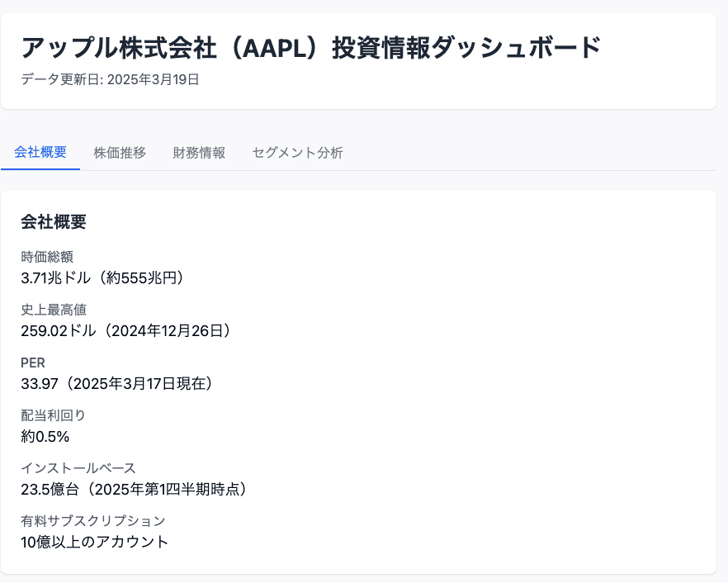The image size is (728, 583).
Task: Select the PER label
Action: [33, 363]
